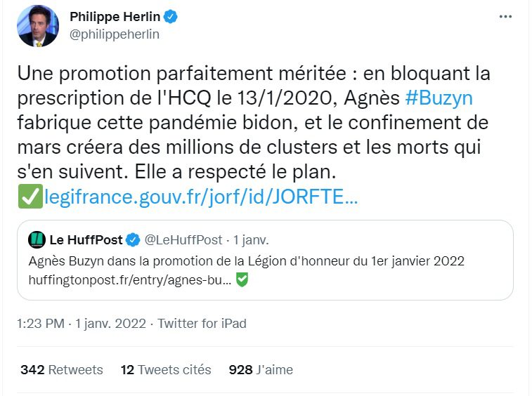Open the Le HuffPost account name

(86, 239)
